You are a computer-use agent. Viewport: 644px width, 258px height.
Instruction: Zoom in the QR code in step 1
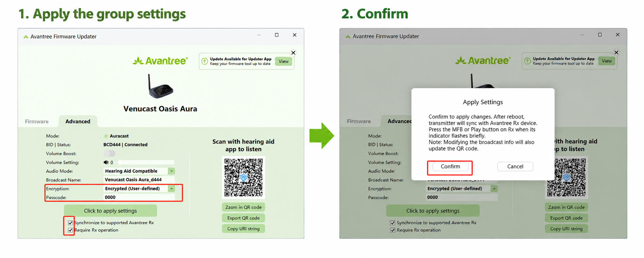coord(244,207)
